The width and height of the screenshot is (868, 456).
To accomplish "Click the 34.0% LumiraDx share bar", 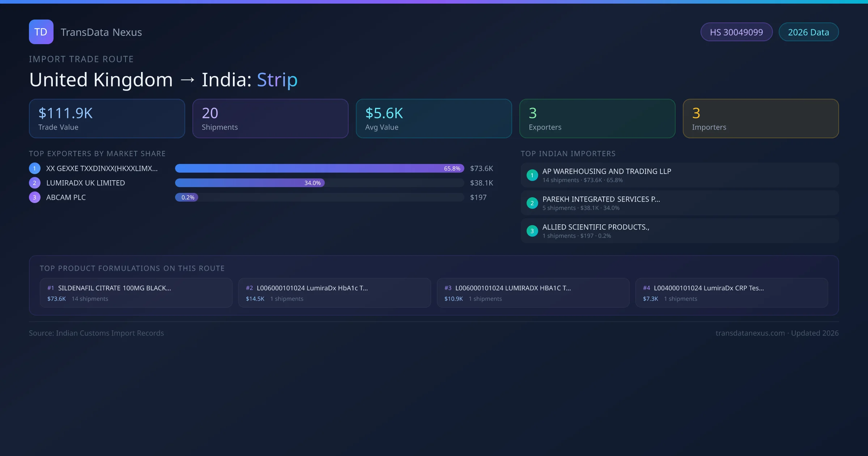I will [250, 183].
